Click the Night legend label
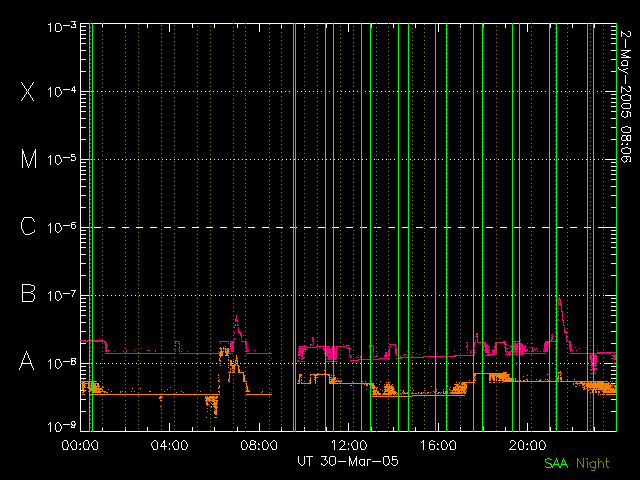 [x=593, y=464]
